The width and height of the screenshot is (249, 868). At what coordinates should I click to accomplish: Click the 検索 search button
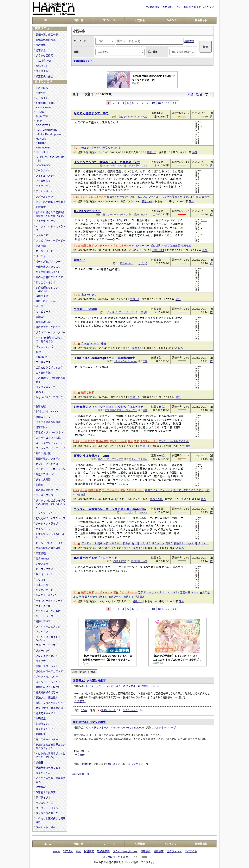click(206, 47)
